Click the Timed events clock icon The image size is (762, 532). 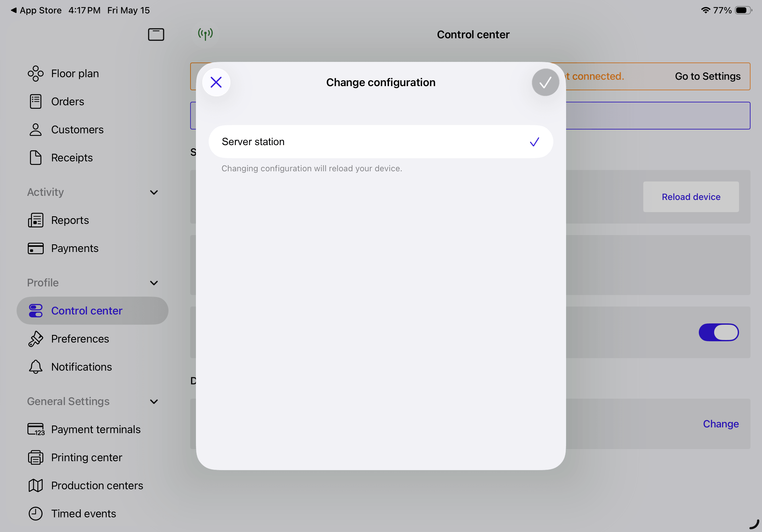[x=35, y=514]
